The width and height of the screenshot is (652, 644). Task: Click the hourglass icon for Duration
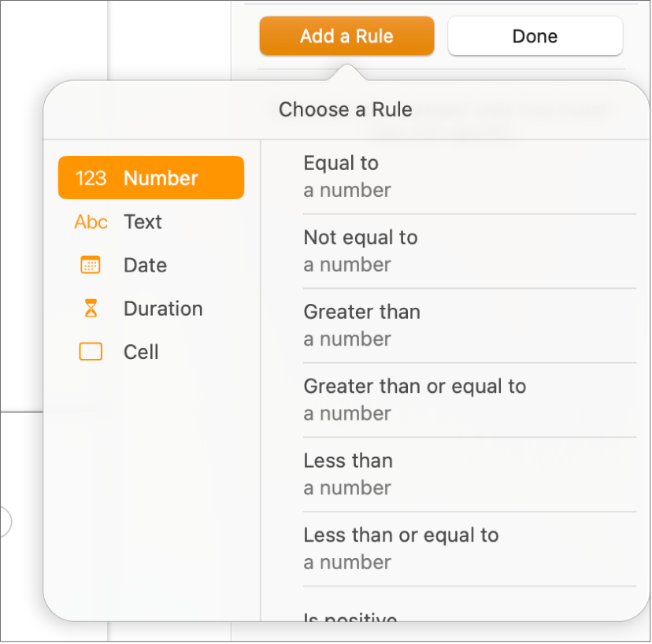coord(90,309)
